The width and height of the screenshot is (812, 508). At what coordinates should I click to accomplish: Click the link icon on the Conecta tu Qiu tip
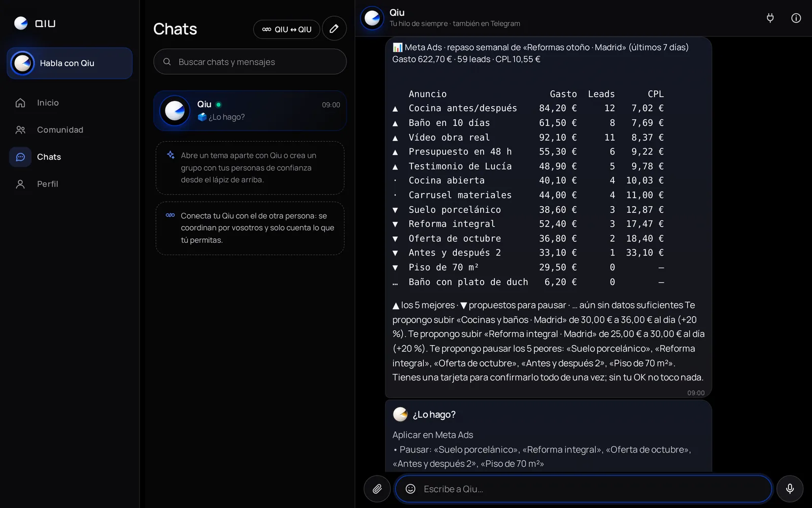click(x=171, y=215)
